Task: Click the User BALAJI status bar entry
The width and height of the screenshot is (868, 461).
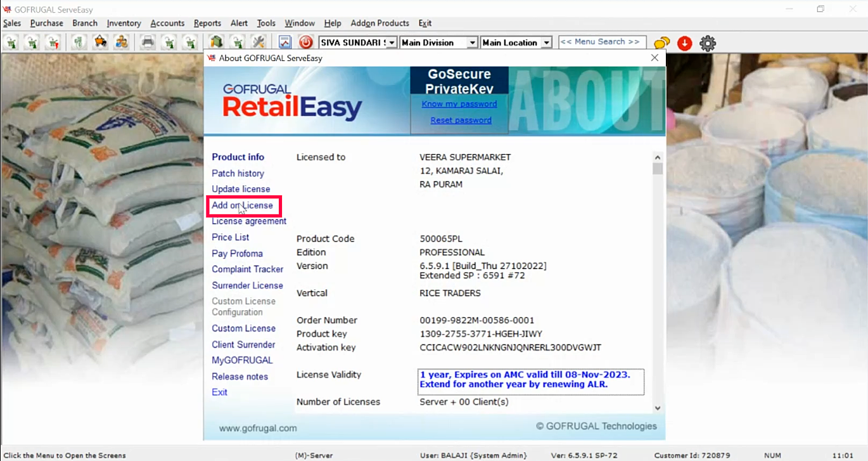Action: (473, 455)
